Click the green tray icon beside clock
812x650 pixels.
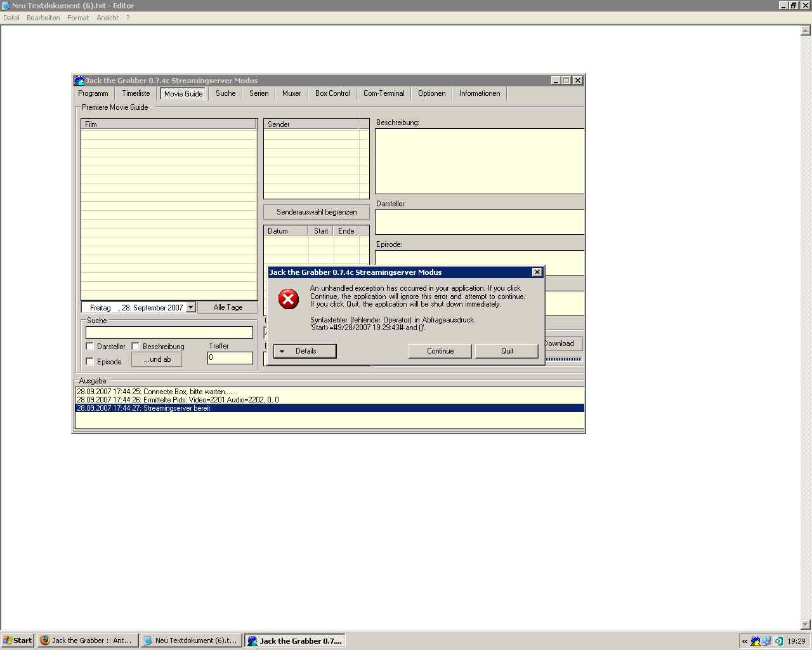[778, 641]
